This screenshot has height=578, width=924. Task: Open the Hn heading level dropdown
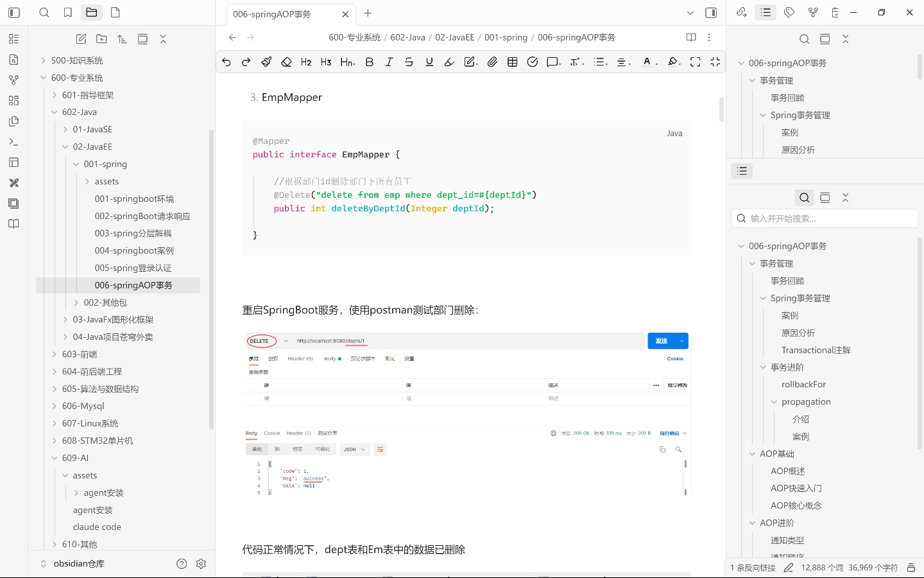(x=347, y=62)
